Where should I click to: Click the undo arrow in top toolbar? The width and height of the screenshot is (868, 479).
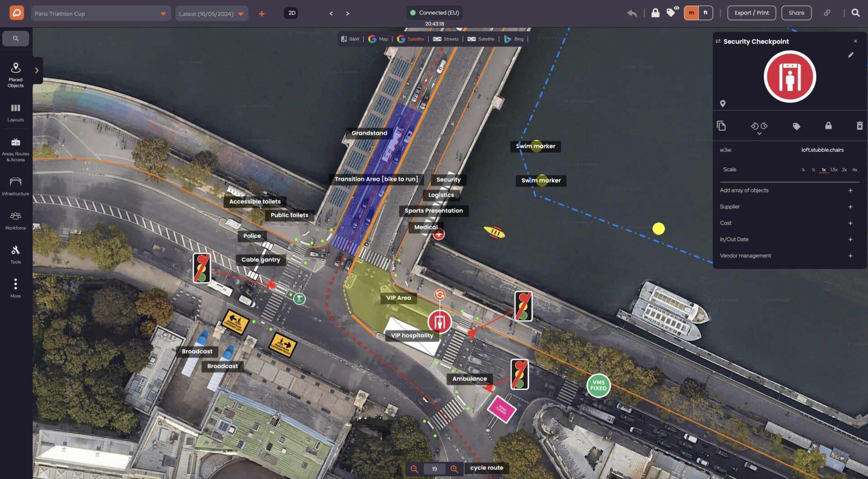click(632, 13)
